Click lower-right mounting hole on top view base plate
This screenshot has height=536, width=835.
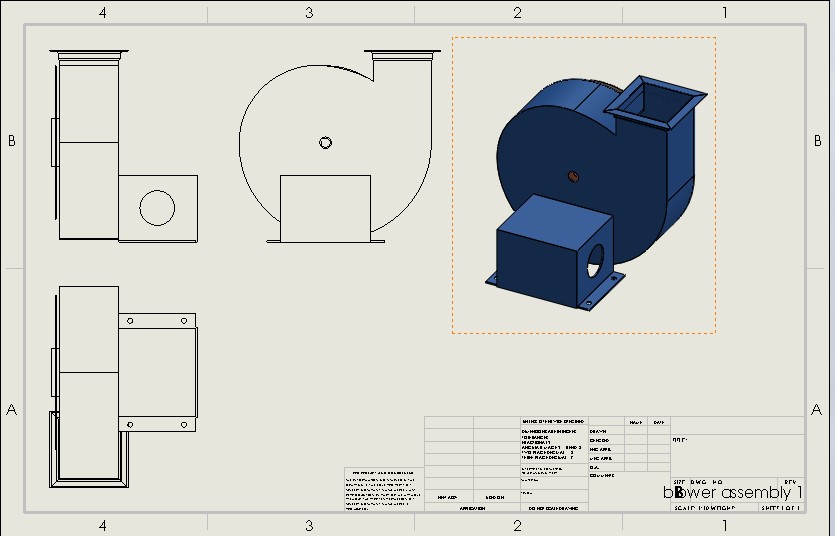point(184,425)
